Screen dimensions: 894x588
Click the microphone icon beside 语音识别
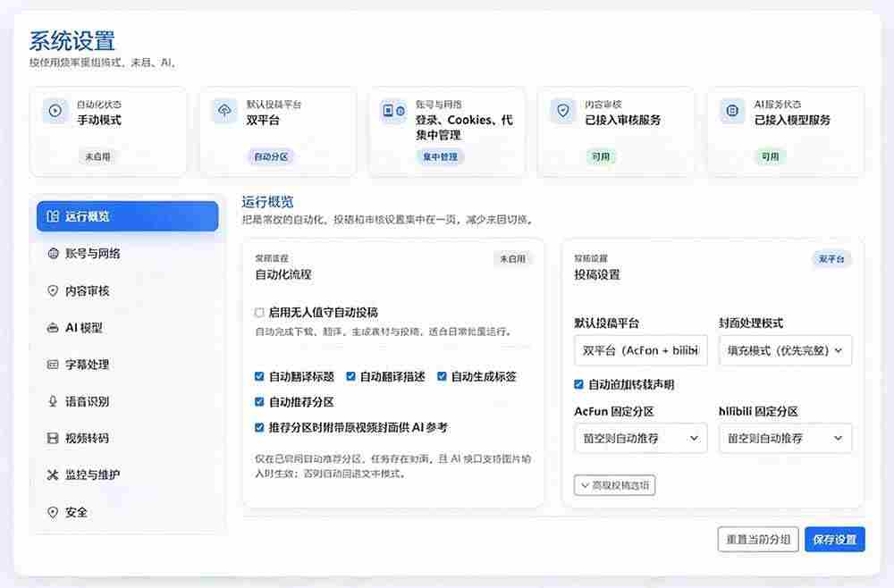(53, 401)
